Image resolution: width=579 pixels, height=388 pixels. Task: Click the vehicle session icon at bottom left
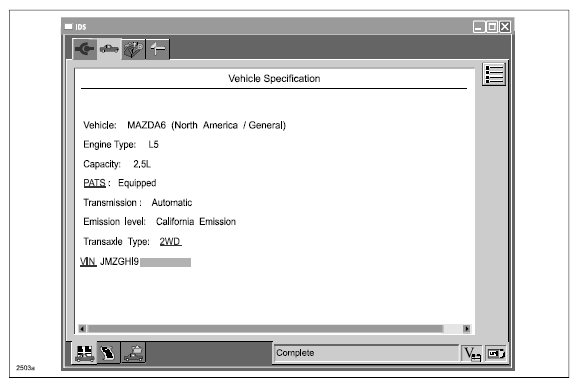click(x=85, y=353)
